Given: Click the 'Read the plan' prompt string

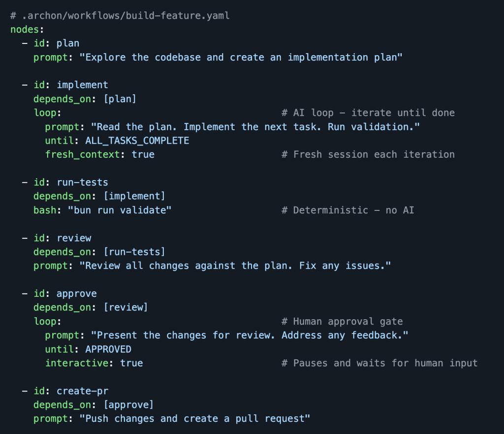Looking at the screenshot, I should point(255,127).
